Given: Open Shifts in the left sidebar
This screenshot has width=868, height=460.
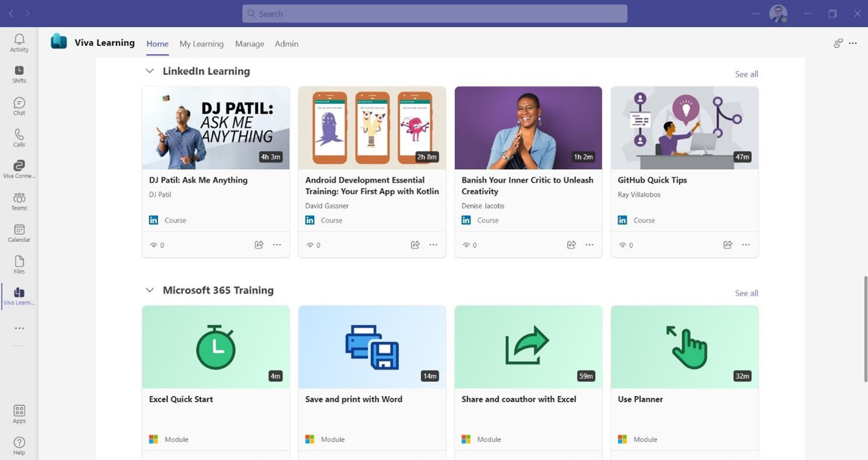Looking at the screenshot, I should (19, 74).
